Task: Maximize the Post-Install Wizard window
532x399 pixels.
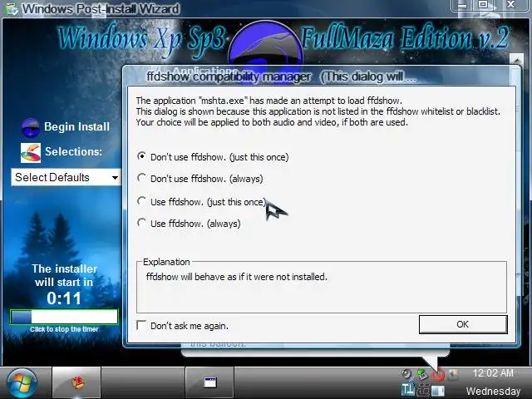Action: [x=483, y=5]
